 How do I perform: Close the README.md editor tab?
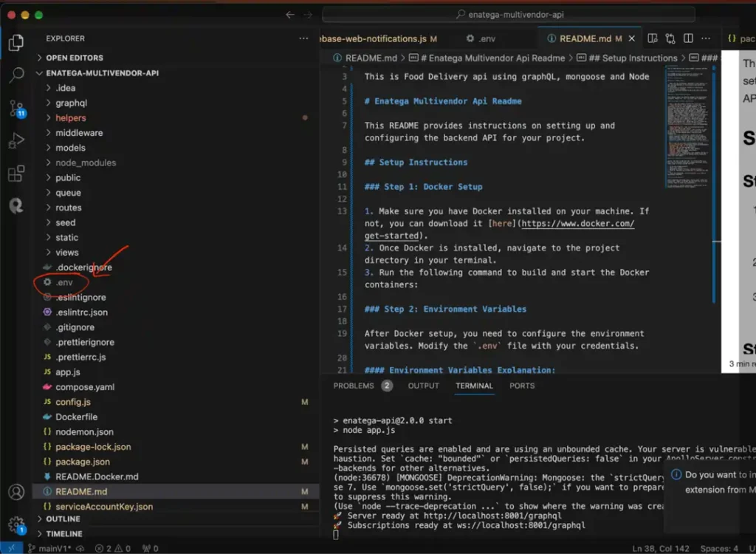[633, 38]
